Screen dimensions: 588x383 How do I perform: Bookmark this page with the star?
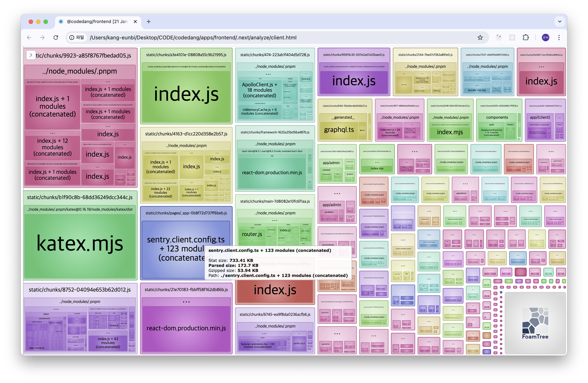point(480,38)
